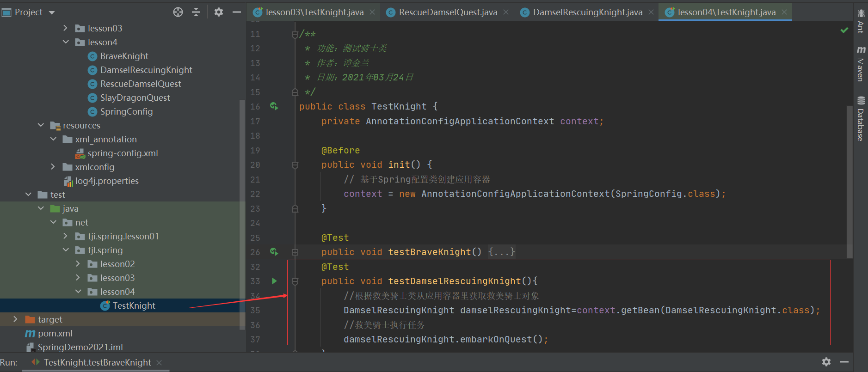Screen dimensions: 868x372
Task: Expand xmlconfig folder
Action: [53, 167]
